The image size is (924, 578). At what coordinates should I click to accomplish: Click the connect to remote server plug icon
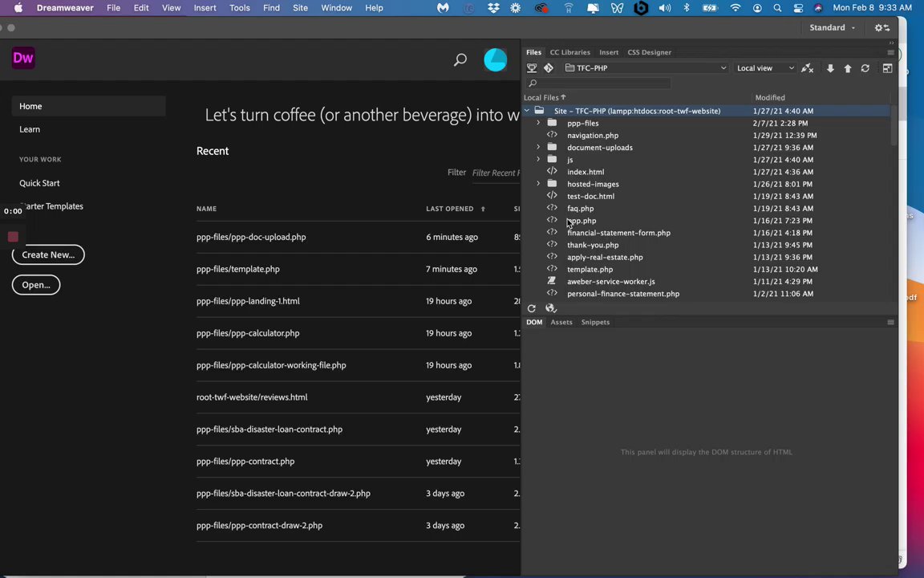(808, 68)
